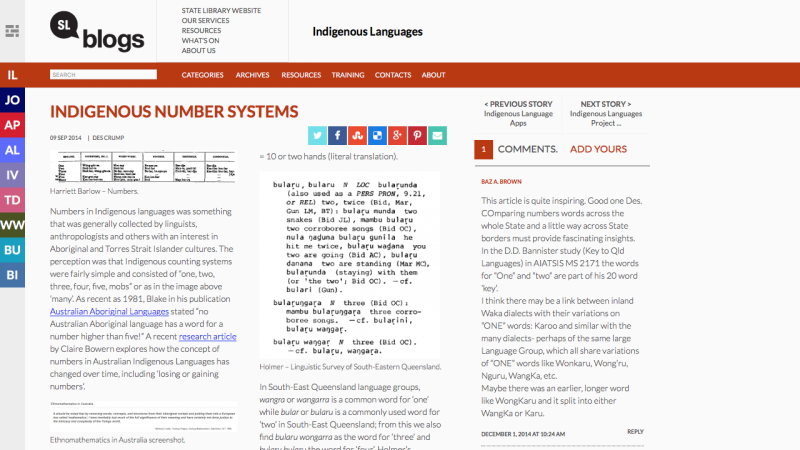Click the Comments label

coord(528,149)
